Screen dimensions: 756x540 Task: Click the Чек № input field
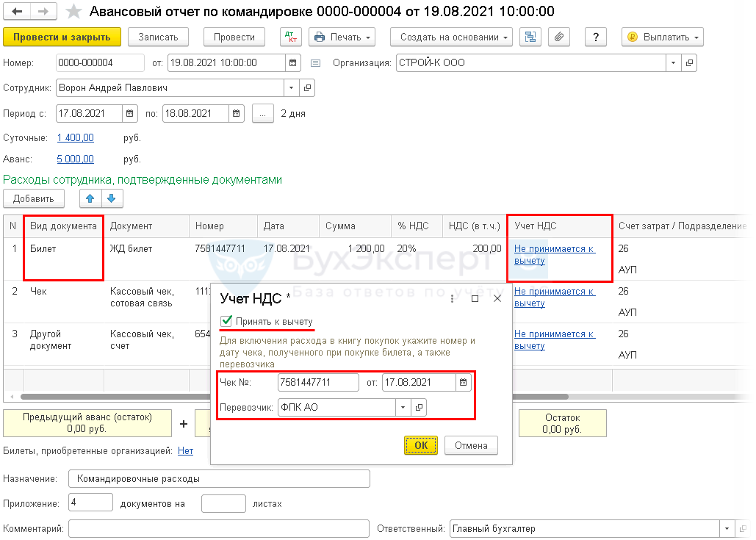[317, 383]
